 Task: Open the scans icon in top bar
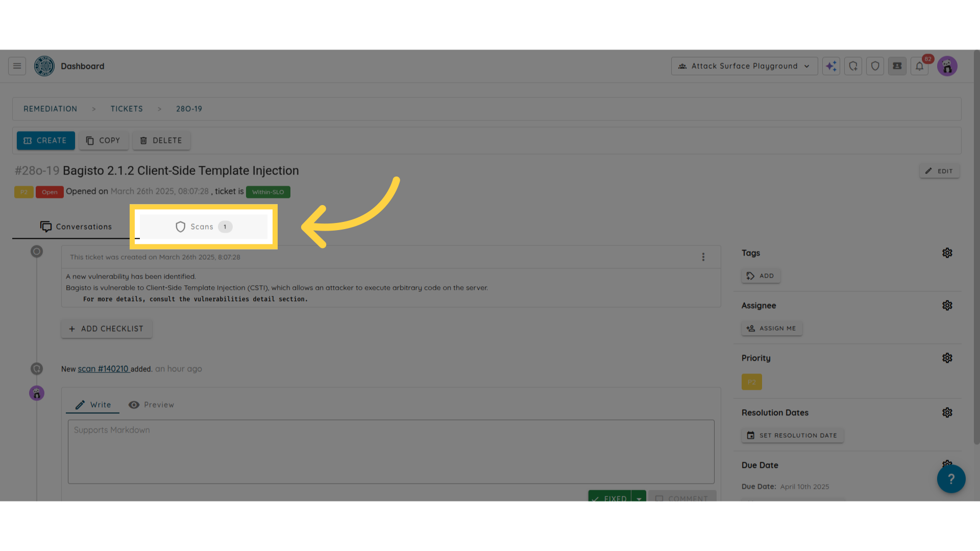853,66
